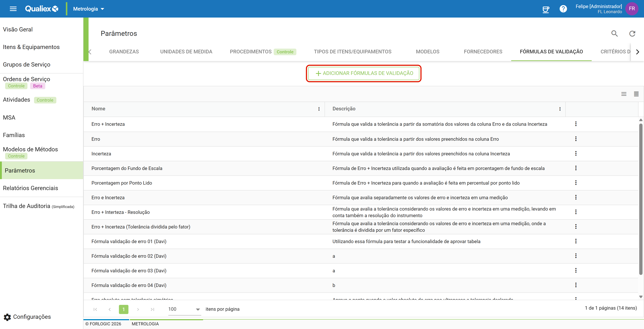
Task: Open the PROCEDIMENTOS tab
Action: (263, 52)
